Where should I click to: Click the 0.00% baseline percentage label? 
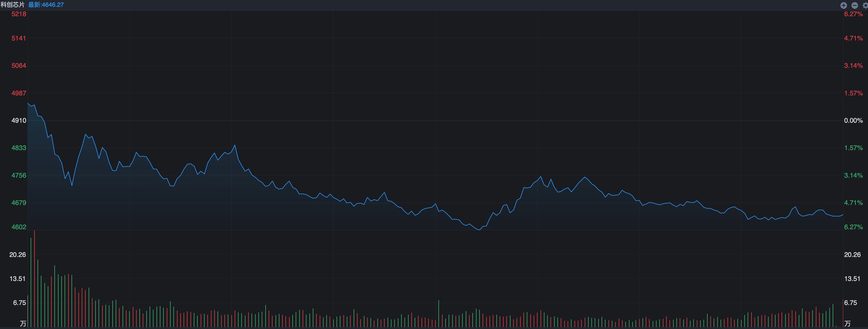[854, 120]
